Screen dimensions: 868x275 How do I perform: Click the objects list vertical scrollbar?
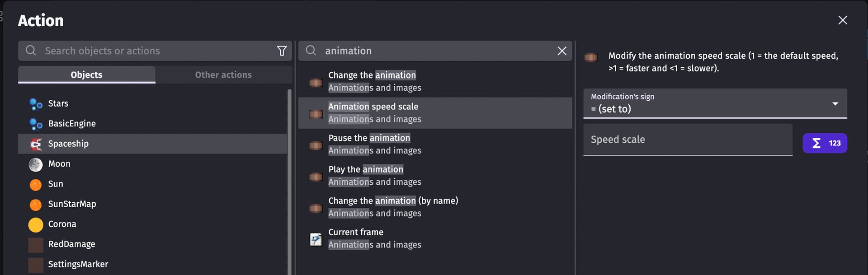tap(289, 181)
